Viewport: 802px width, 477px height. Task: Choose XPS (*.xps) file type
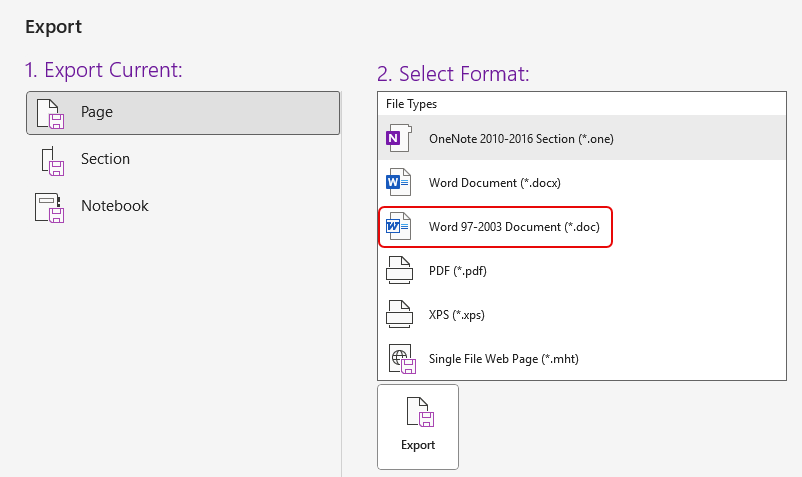(x=457, y=315)
